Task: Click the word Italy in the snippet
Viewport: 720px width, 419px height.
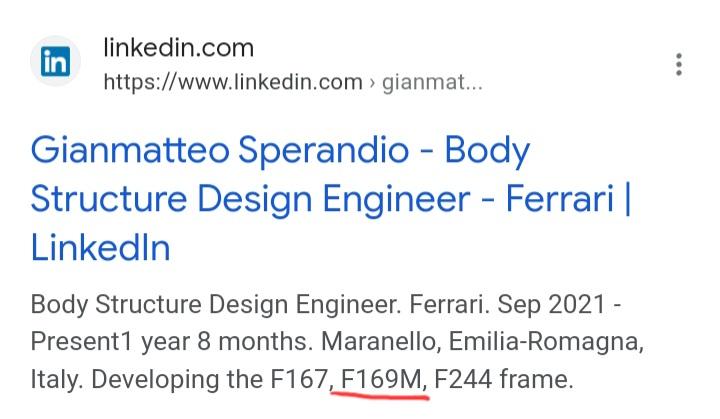Action: [54, 380]
